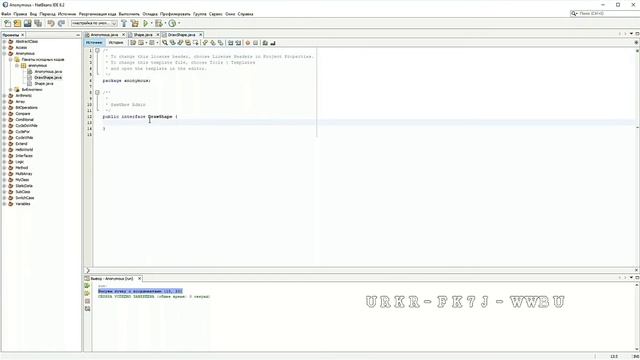
Task: Click the Clean and Build icon
Action: pyautogui.click(x=134, y=24)
